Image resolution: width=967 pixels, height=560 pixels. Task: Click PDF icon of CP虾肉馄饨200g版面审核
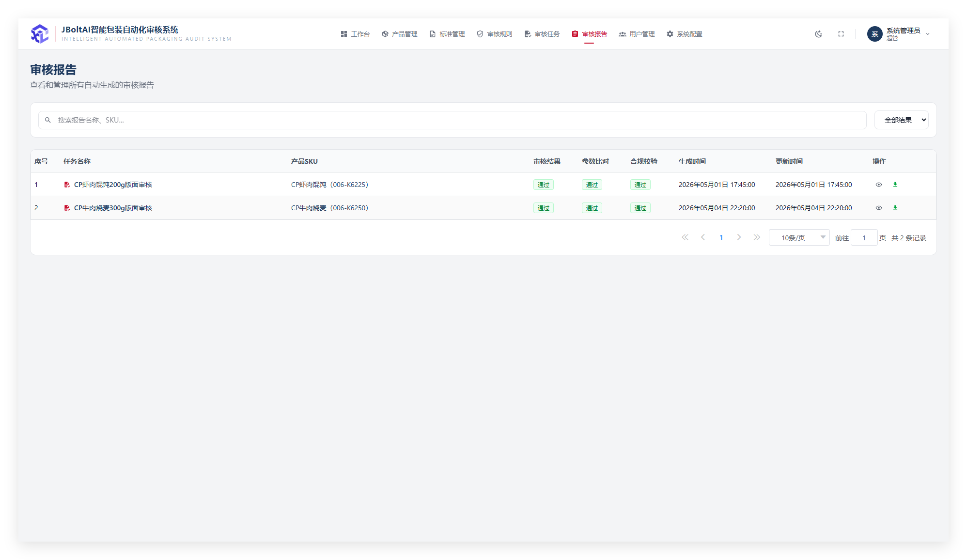[x=67, y=185]
